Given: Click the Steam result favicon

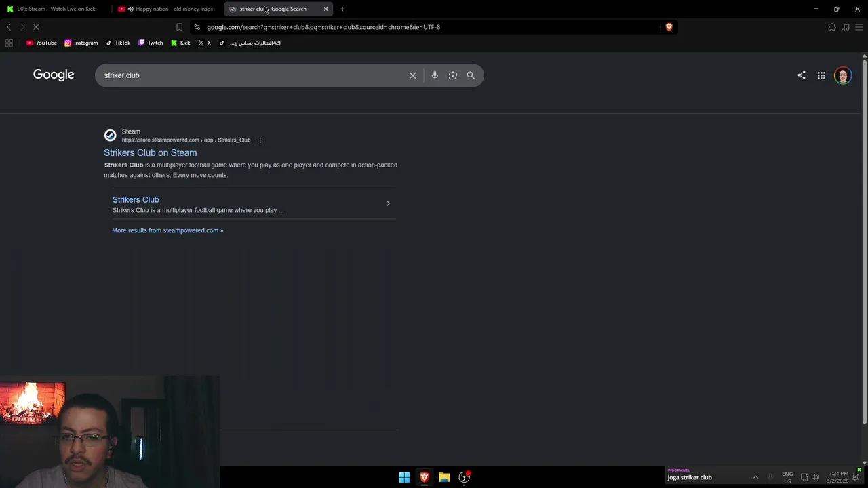Looking at the screenshot, I should point(110,136).
